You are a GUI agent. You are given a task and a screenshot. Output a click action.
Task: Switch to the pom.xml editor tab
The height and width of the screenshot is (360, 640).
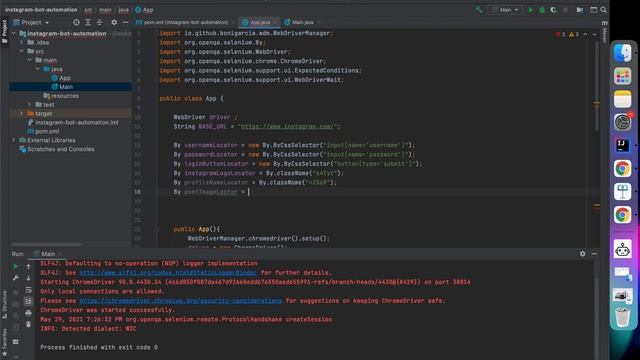(185, 22)
